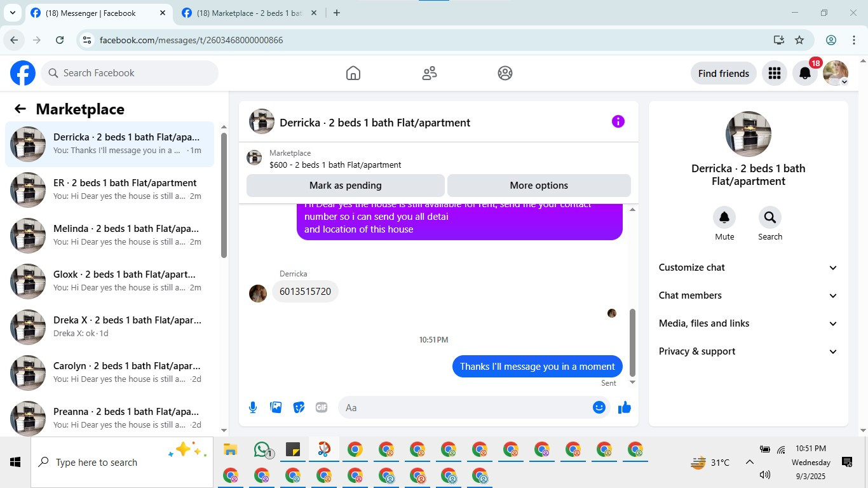Open More options for the listing
Image resolution: width=868 pixels, height=488 pixels.
[x=539, y=186]
